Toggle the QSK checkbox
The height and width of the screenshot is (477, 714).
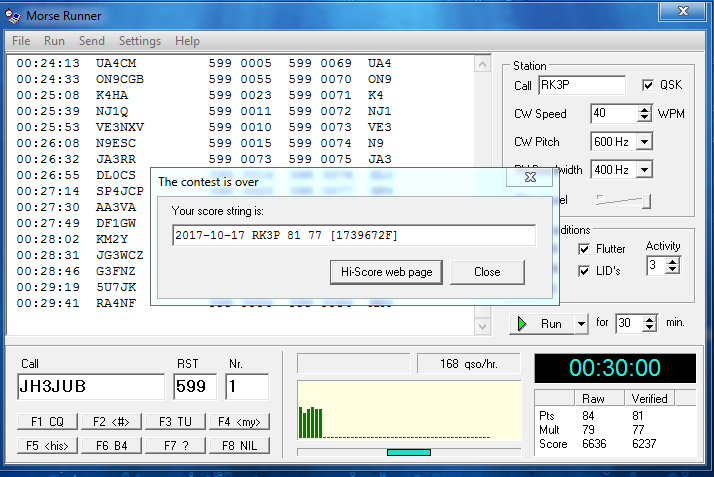click(649, 86)
